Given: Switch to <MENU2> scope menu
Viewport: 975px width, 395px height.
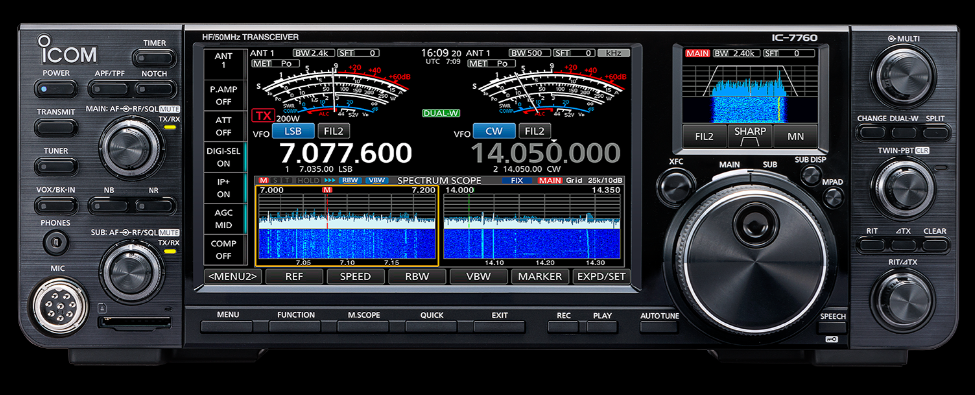Looking at the screenshot, I should [x=234, y=277].
